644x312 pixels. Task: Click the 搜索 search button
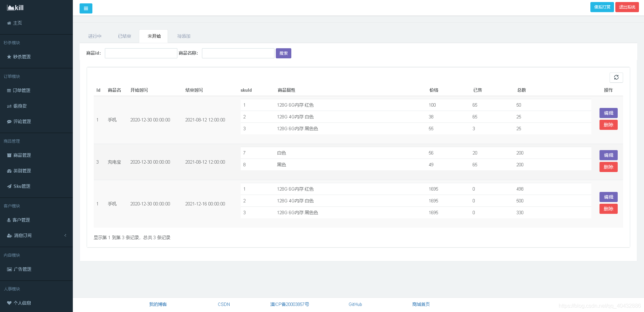283,53
